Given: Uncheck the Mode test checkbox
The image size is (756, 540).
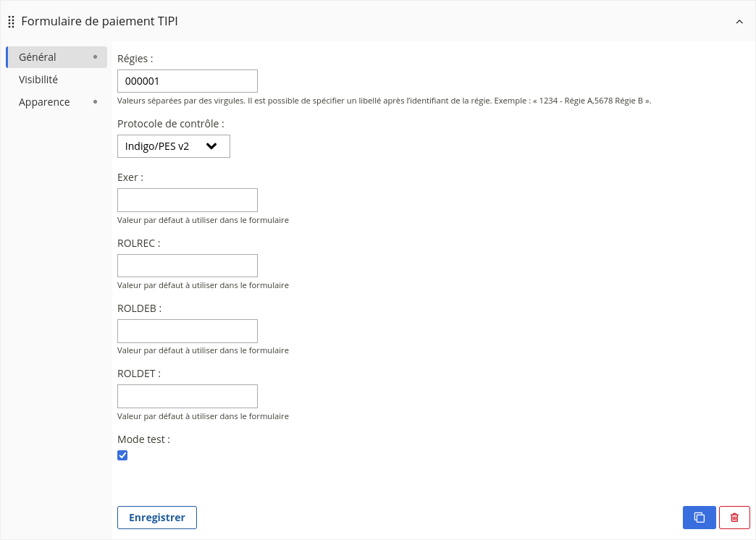Looking at the screenshot, I should 122,455.
